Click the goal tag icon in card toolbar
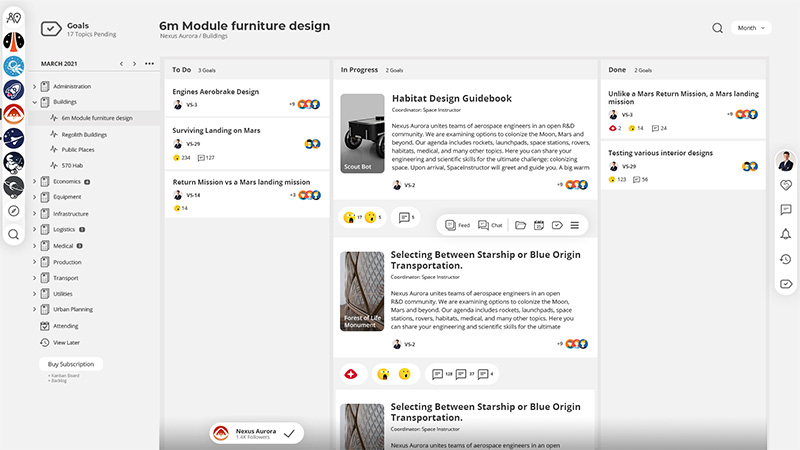The image size is (800, 450). (x=557, y=225)
